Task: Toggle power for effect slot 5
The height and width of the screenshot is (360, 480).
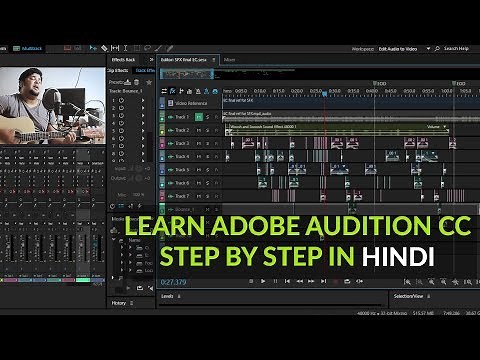Action: [x=121, y=131]
